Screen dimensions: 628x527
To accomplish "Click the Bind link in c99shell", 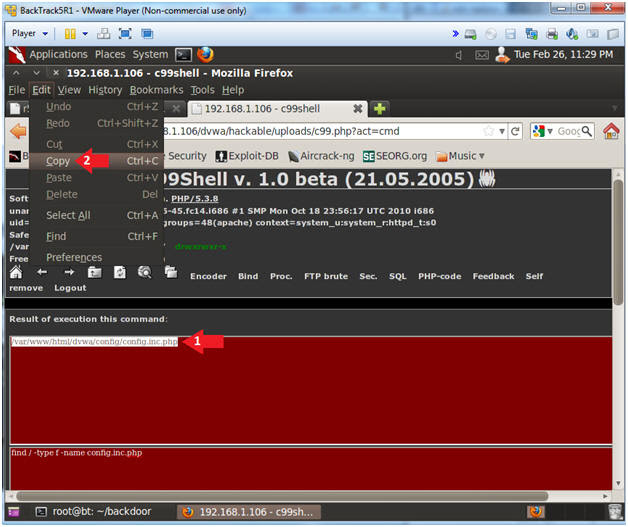I will click(248, 276).
